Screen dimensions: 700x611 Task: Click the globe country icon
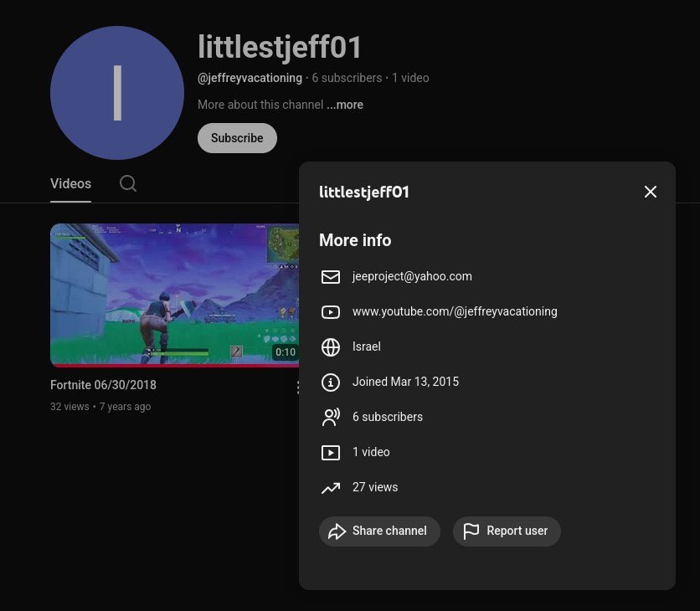[331, 347]
